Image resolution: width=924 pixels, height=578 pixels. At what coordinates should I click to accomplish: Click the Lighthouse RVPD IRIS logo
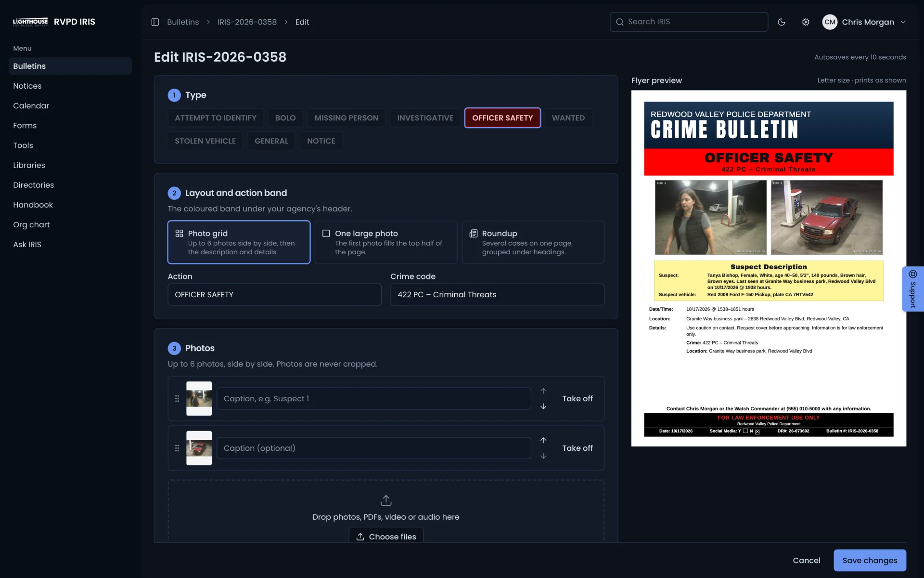[54, 22]
